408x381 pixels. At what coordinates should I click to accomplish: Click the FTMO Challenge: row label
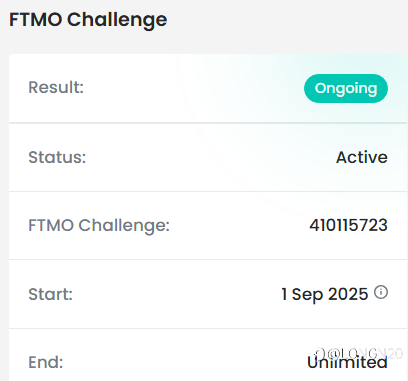click(99, 225)
